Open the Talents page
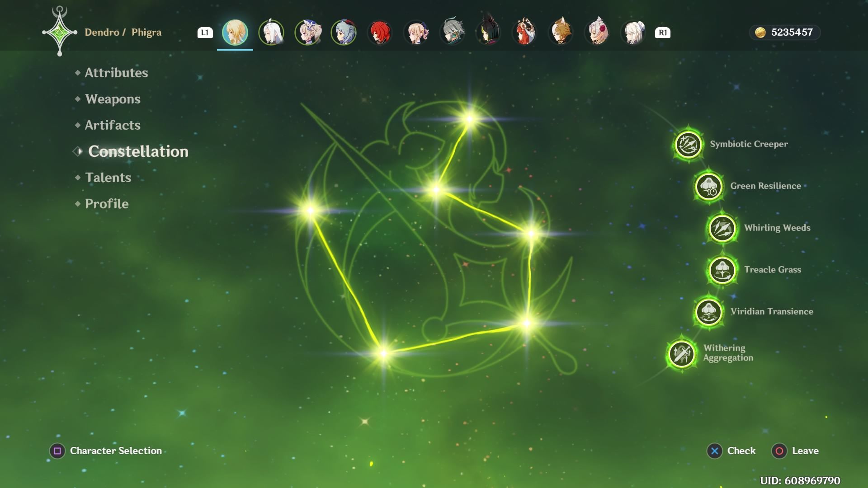 click(108, 178)
